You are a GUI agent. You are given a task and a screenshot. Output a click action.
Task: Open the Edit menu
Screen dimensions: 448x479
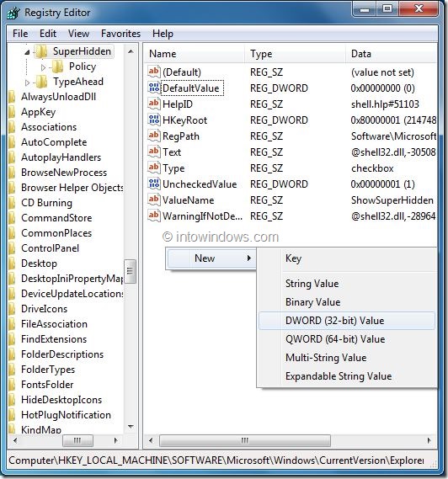click(x=48, y=34)
